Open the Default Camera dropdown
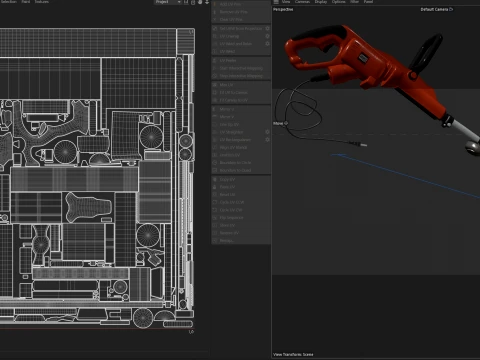480x360 pixels. (437, 9)
